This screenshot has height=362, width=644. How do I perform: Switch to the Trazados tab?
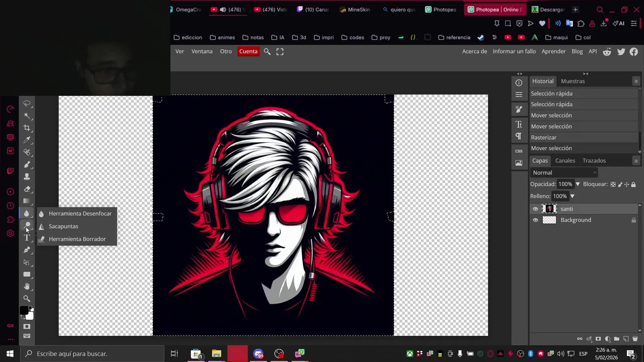pos(594,160)
